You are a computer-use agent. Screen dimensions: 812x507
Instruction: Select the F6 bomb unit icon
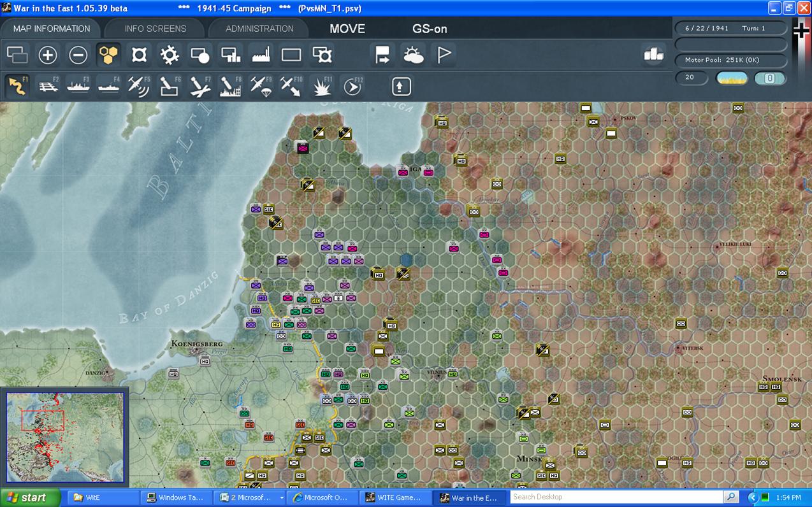coord(170,85)
